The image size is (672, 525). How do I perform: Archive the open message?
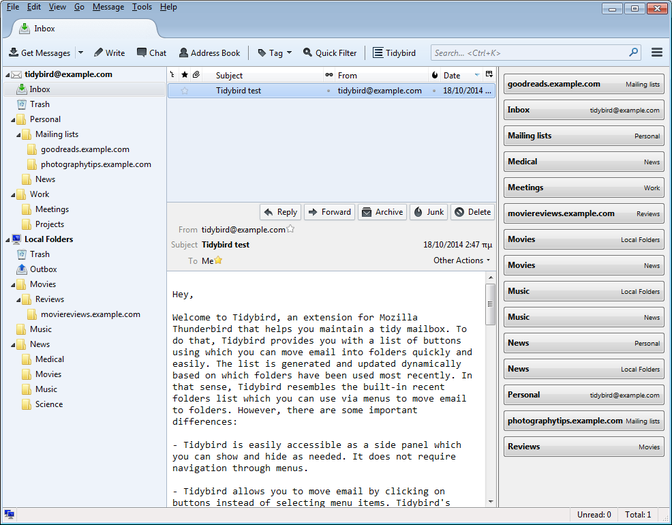click(x=383, y=212)
